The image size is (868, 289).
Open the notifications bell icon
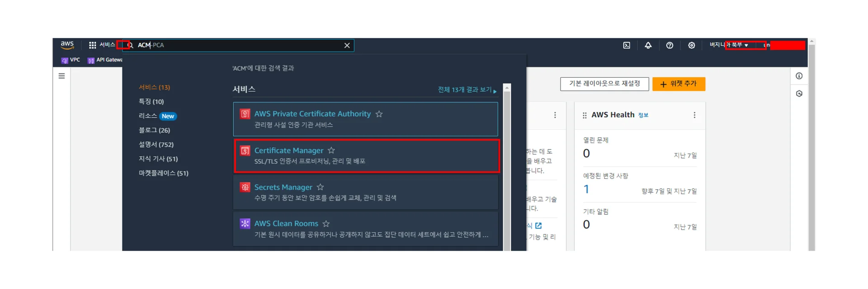[x=648, y=45]
